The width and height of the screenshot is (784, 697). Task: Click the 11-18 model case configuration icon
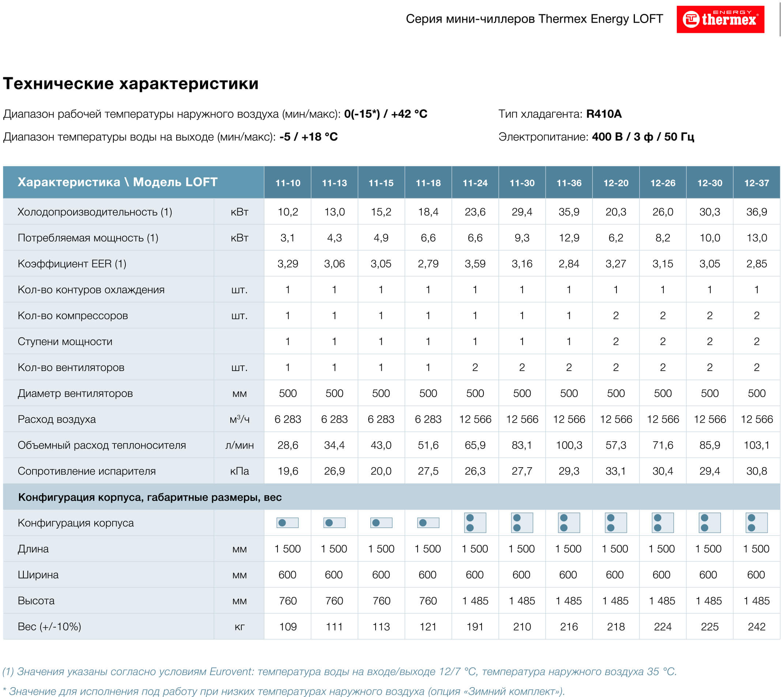[x=428, y=523]
